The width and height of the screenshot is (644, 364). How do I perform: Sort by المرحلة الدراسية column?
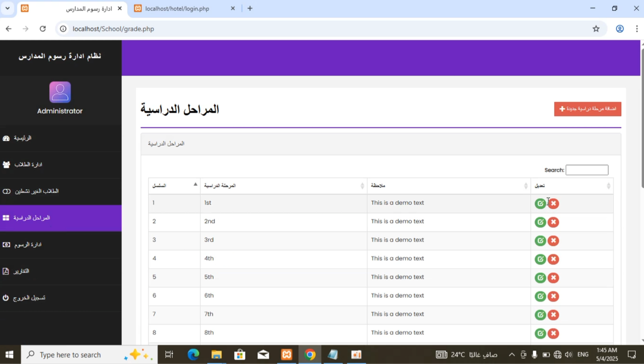pyautogui.click(x=283, y=186)
